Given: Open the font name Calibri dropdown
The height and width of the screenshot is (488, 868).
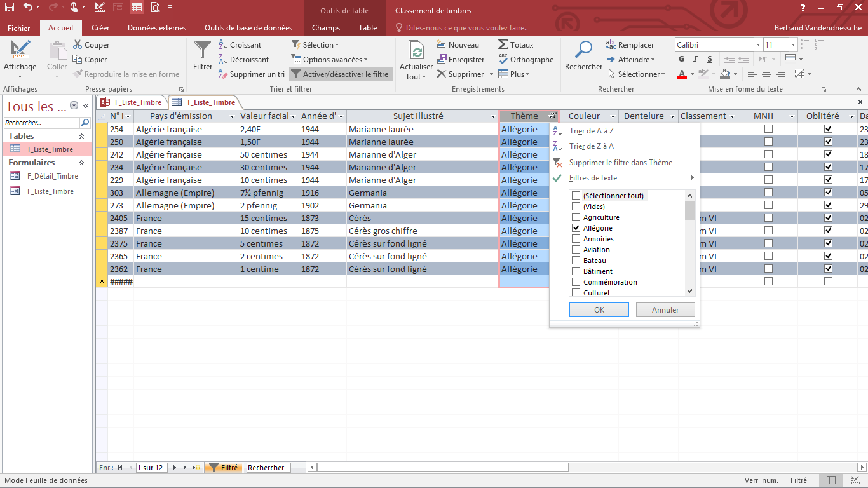Looking at the screenshot, I should (758, 45).
